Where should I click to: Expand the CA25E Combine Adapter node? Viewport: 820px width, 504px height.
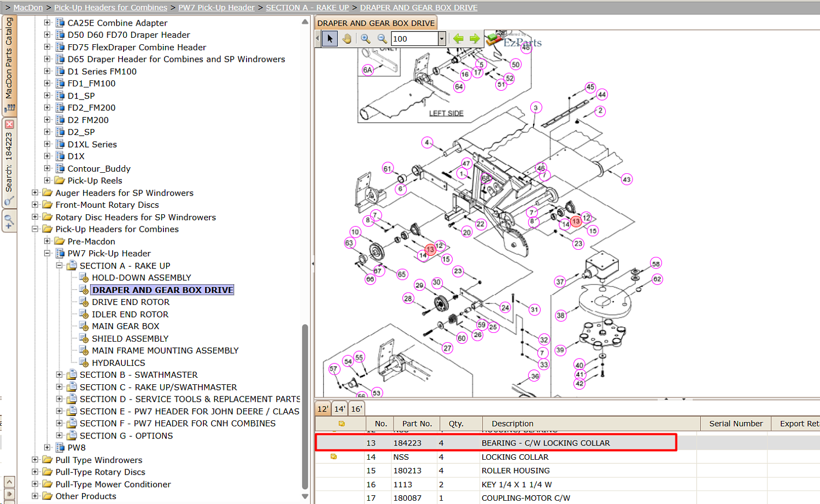47,23
